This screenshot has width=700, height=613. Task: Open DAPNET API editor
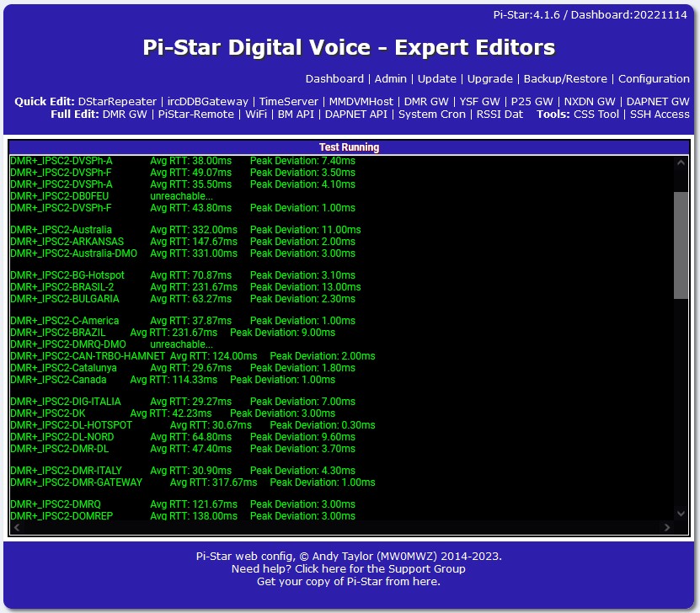pyautogui.click(x=355, y=115)
